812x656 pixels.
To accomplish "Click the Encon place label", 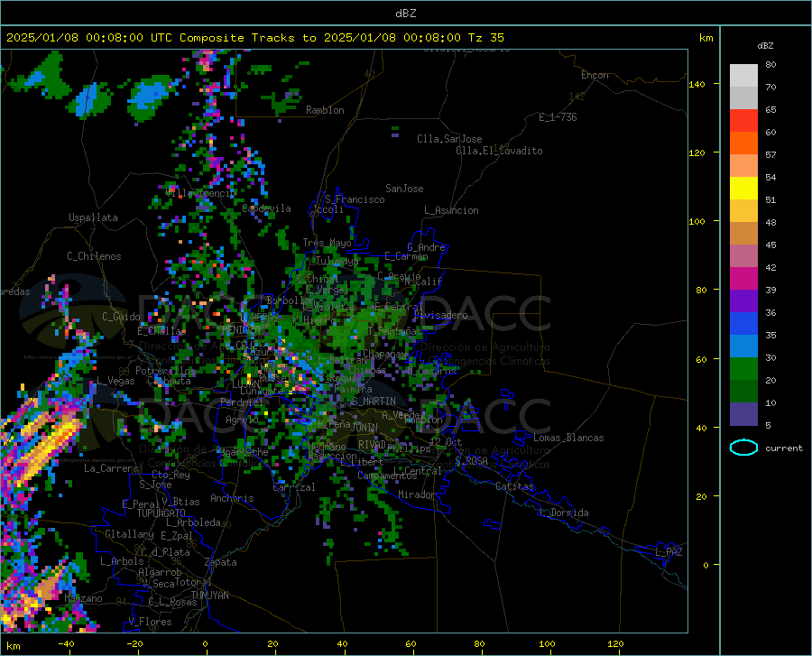I will (x=595, y=75).
